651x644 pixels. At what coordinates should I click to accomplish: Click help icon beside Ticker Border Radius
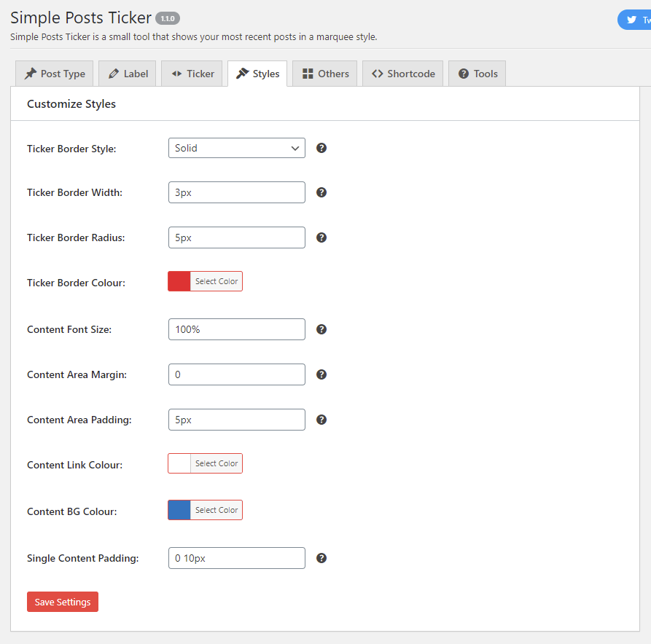[321, 237]
